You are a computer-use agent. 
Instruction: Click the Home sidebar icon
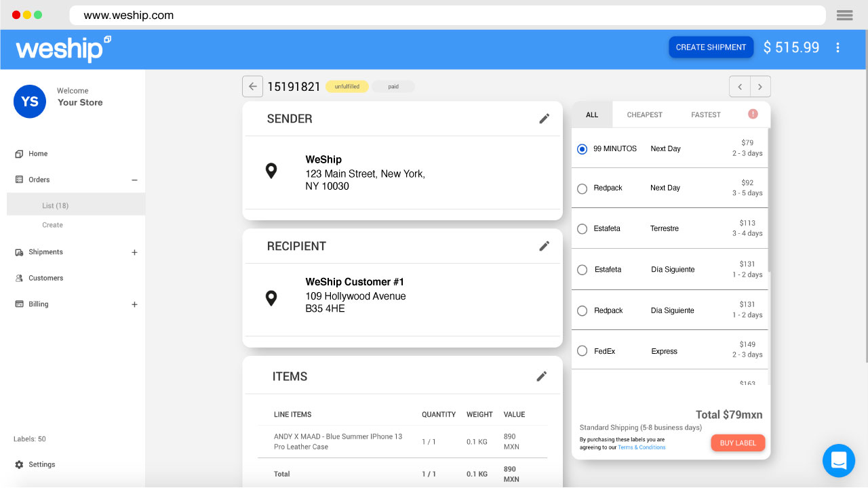tap(19, 154)
